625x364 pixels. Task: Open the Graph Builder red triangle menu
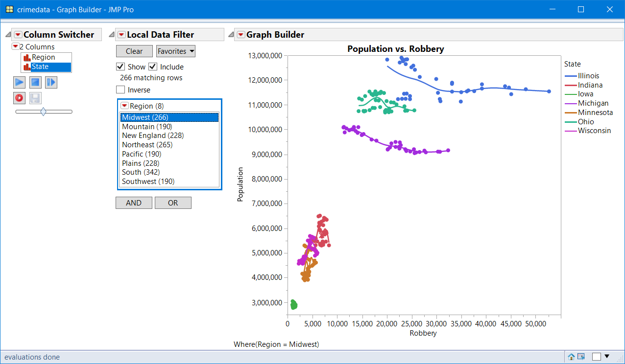click(x=240, y=34)
